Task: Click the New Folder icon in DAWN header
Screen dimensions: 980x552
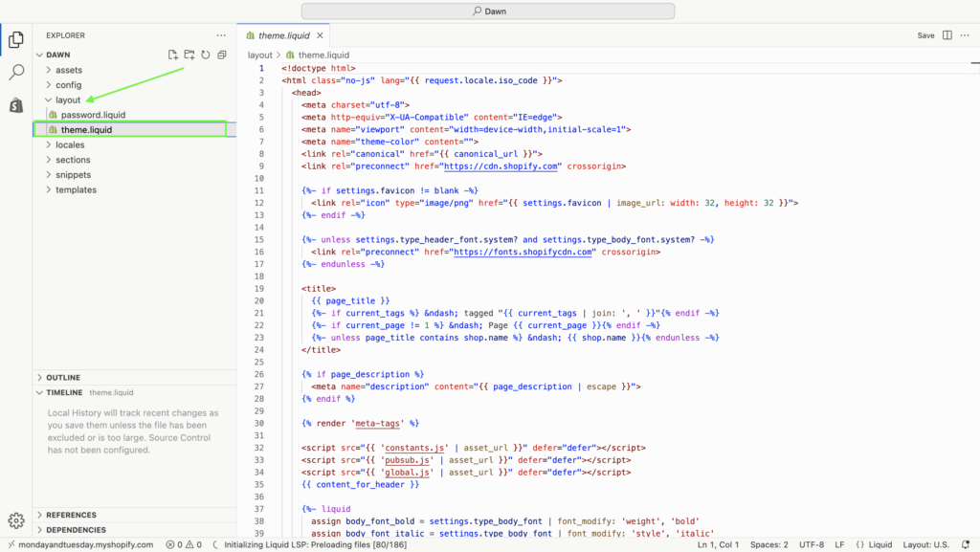Action: click(x=189, y=55)
